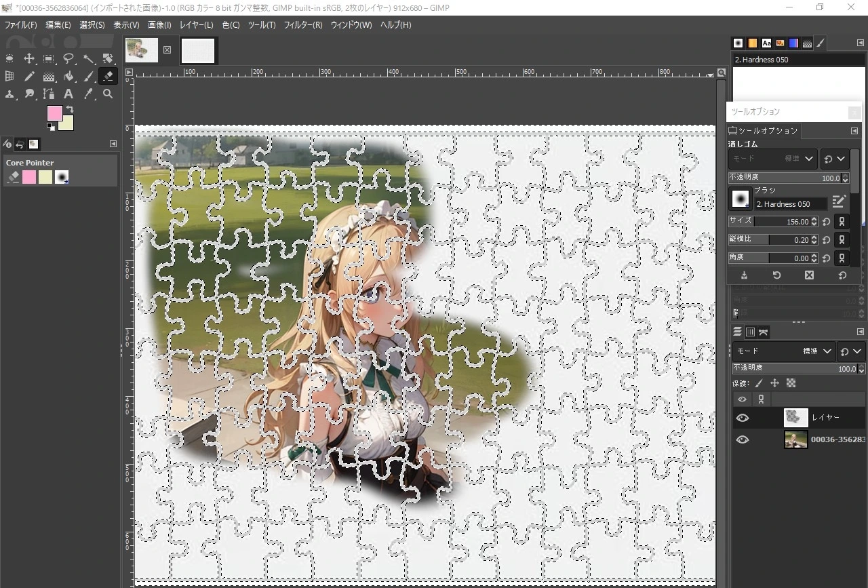This screenshot has width=868, height=588.
Task: Reset the サイズ value to default
Action: [826, 222]
